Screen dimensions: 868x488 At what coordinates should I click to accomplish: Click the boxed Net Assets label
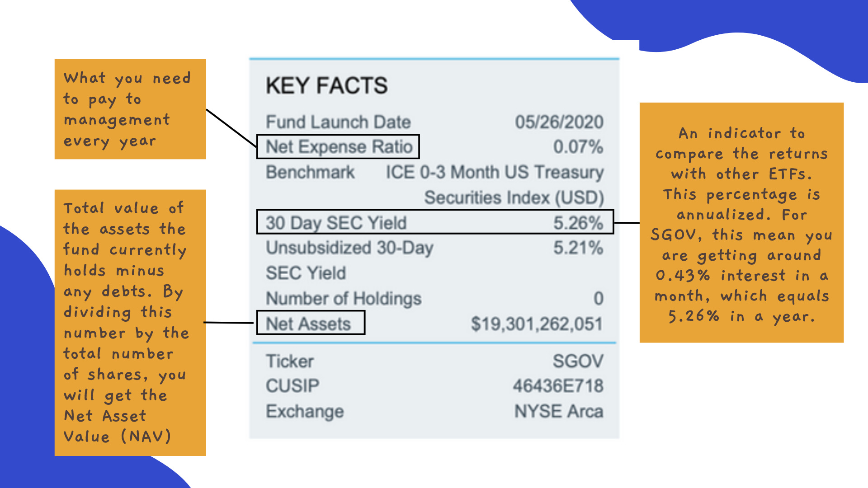tap(308, 324)
